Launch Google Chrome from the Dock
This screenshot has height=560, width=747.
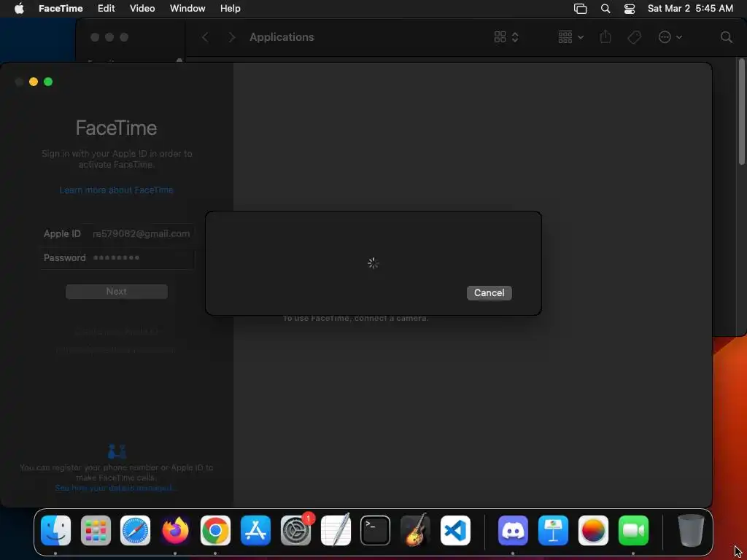215,531
